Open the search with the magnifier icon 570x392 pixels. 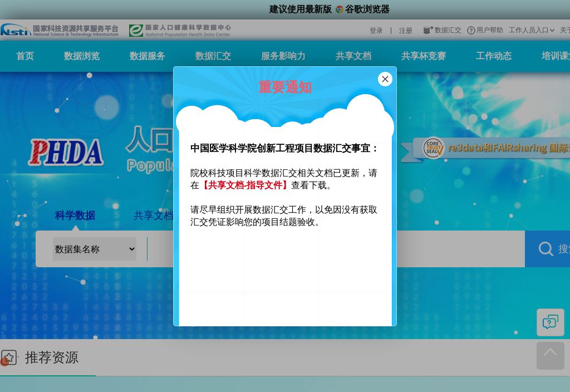[546, 249]
